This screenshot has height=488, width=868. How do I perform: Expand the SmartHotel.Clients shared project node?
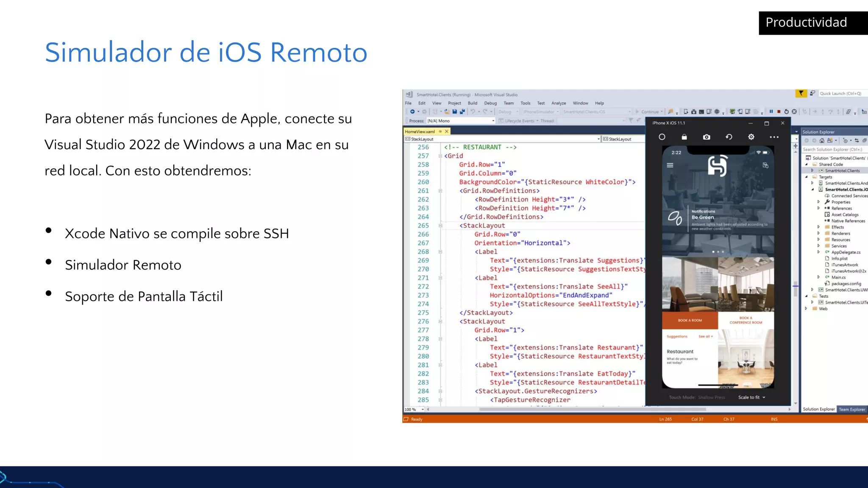[x=812, y=171]
